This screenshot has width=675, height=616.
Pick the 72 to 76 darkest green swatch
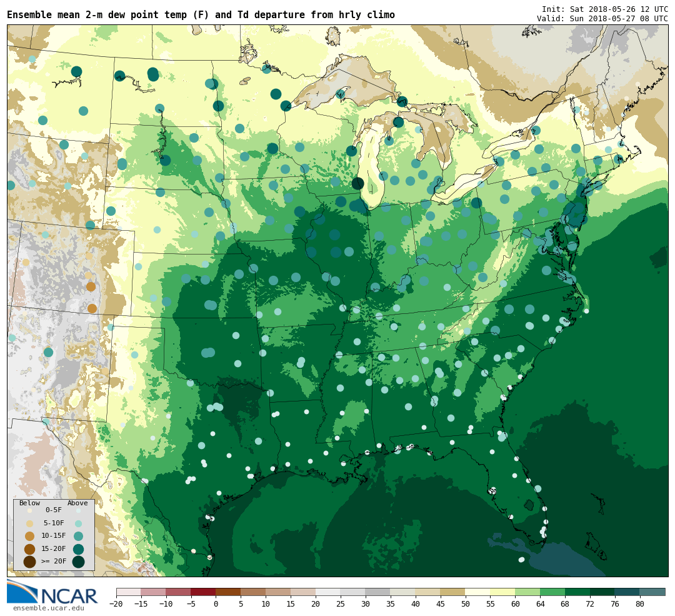click(x=602, y=592)
